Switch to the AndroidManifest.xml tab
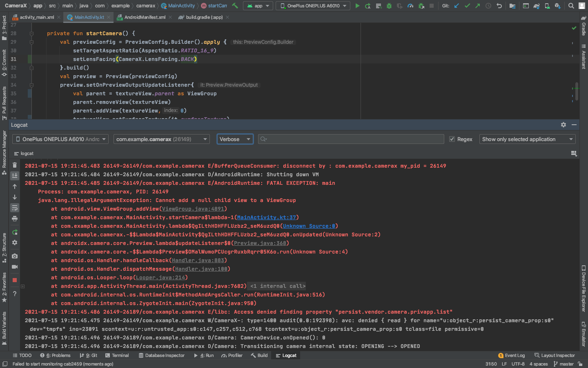This screenshot has height=368, width=588. coord(145,17)
